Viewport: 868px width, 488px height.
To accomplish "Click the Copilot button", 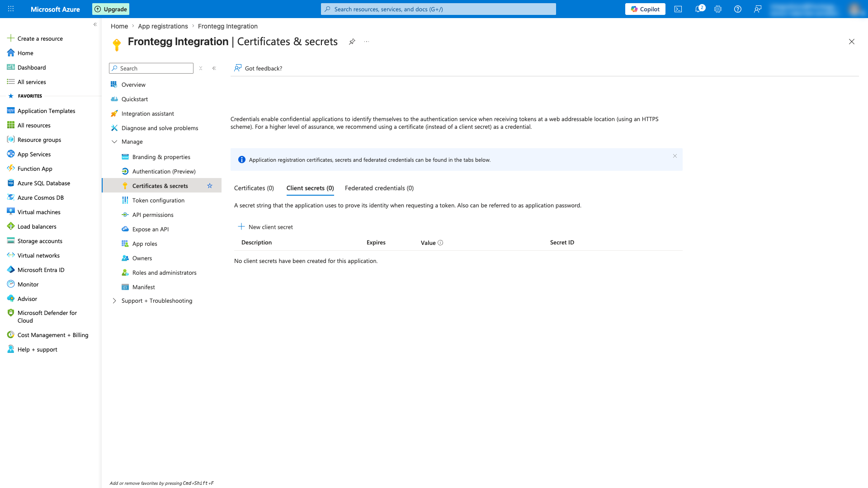I will pyautogui.click(x=645, y=9).
